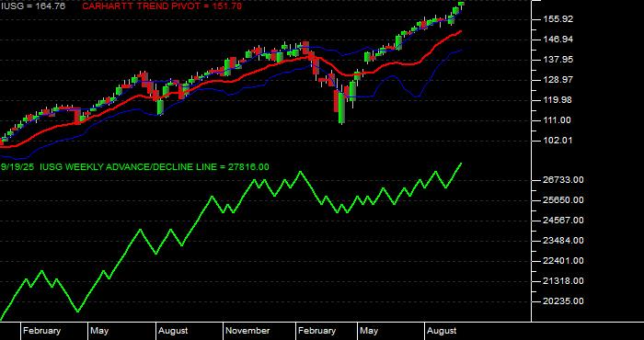The height and width of the screenshot is (340, 644).
Task: Click the 146.94 price axis value
Action: coord(558,40)
